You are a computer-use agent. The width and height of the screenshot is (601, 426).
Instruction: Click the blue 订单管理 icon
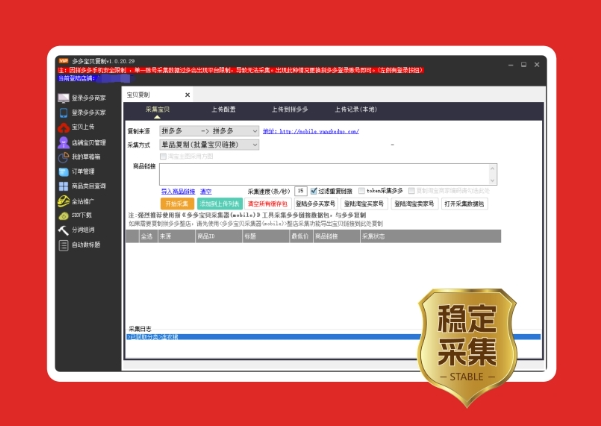(x=63, y=172)
